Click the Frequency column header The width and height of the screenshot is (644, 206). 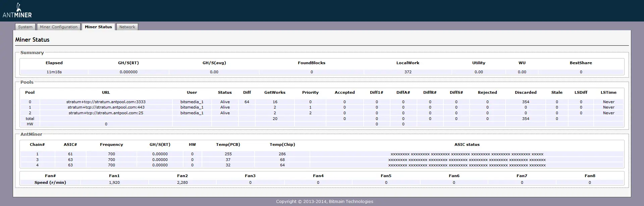pos(111,145)
